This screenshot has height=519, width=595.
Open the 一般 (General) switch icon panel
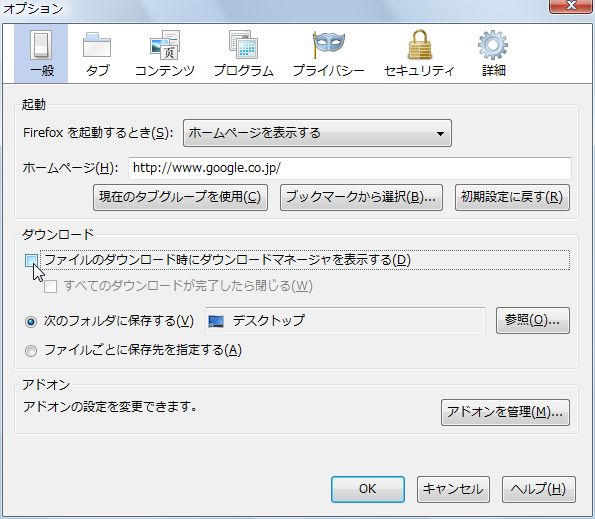tap(41, 54)
